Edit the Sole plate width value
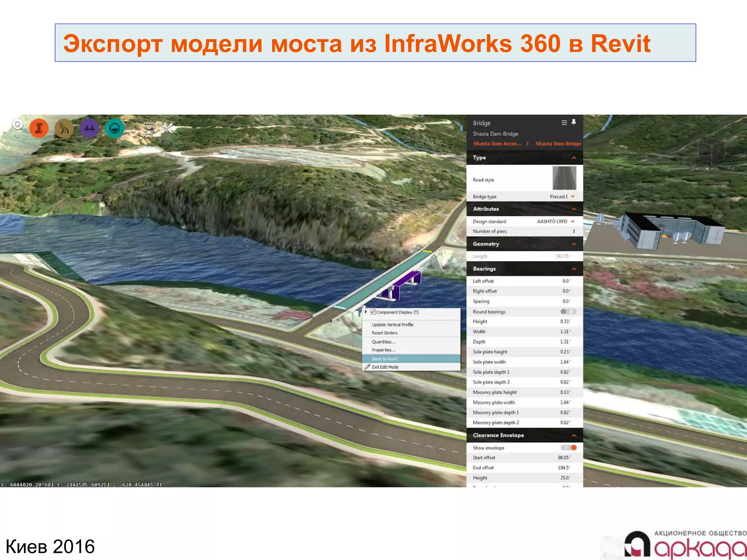 pos(565,362)
